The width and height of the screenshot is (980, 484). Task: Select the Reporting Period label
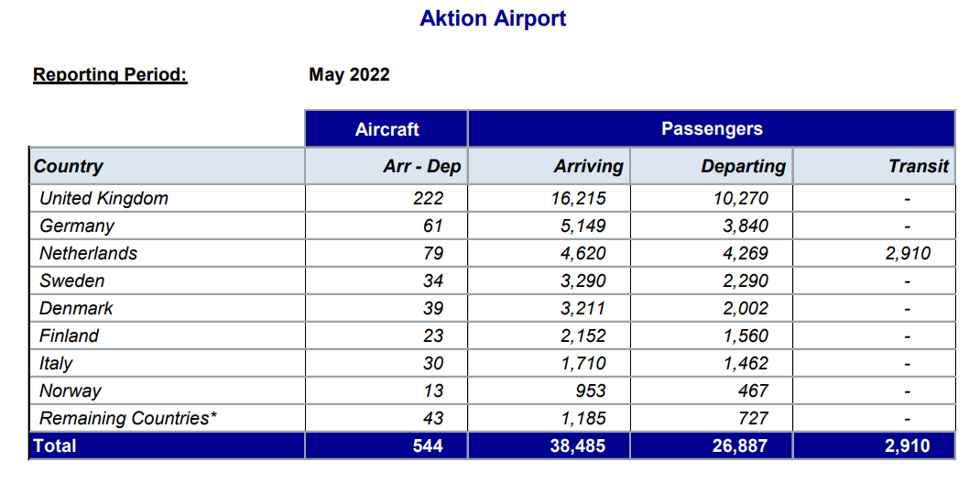[110, 75]
